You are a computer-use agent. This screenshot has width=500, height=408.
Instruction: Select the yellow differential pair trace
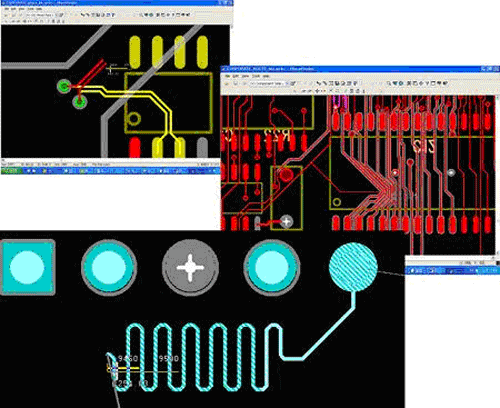point(140,93)
